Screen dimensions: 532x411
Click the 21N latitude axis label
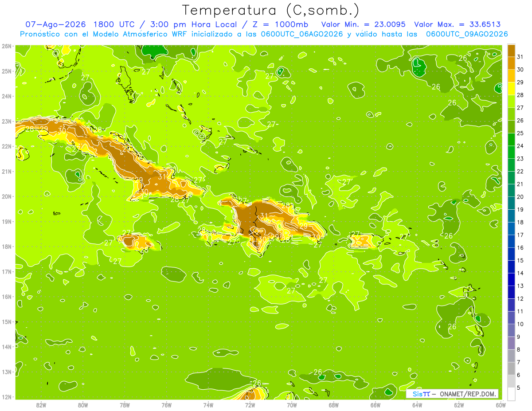coord(7,171)
